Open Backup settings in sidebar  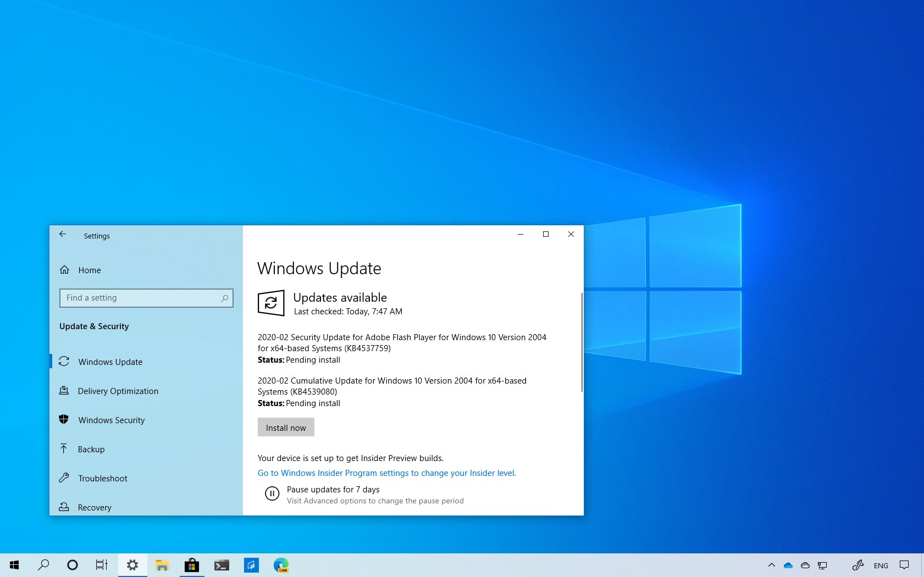click(91, 449)
